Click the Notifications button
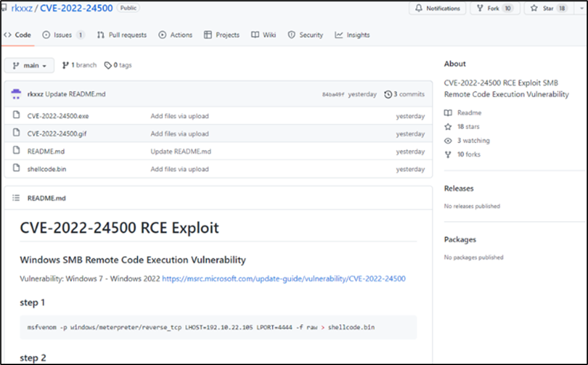Viewport: 588px width, 365px height. click(x=437, y=8)
